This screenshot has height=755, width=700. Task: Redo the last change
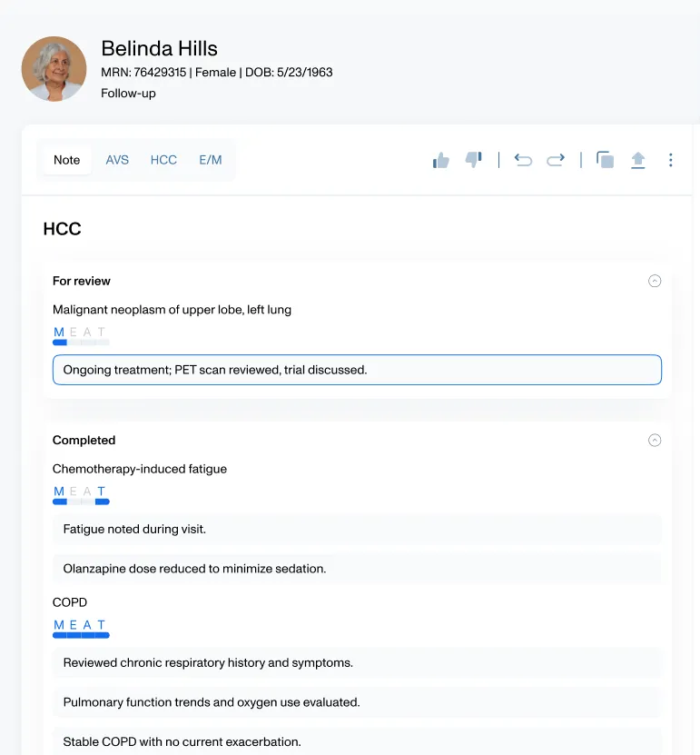coord(556,160)
